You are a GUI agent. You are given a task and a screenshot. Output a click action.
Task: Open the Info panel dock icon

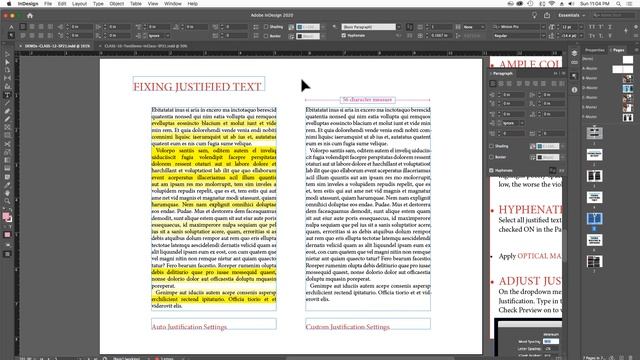click(574, 89)
